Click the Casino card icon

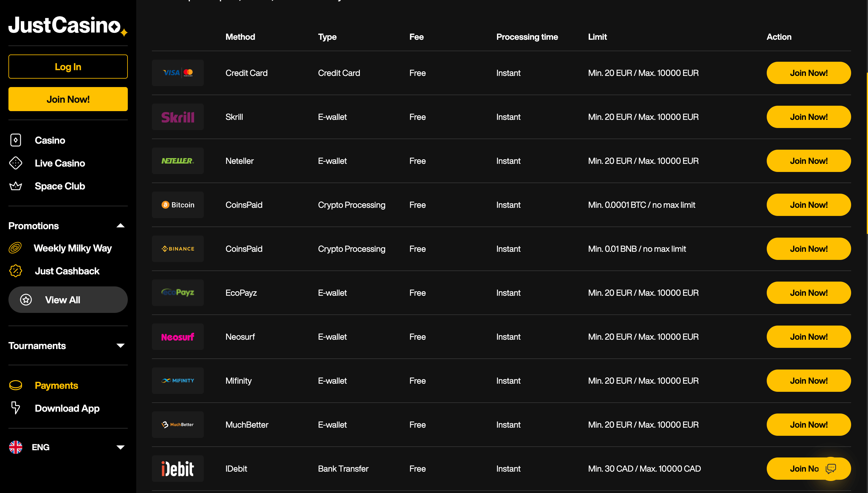[x=16, y=140]
